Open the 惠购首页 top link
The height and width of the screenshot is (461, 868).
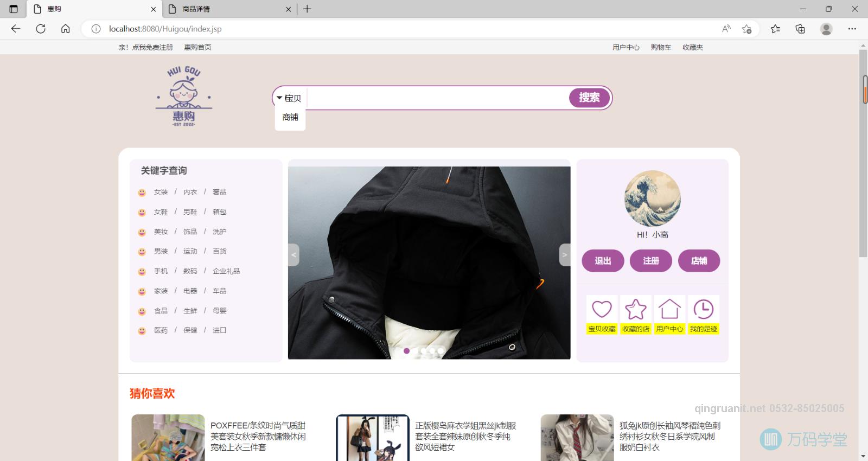[197, 47]
